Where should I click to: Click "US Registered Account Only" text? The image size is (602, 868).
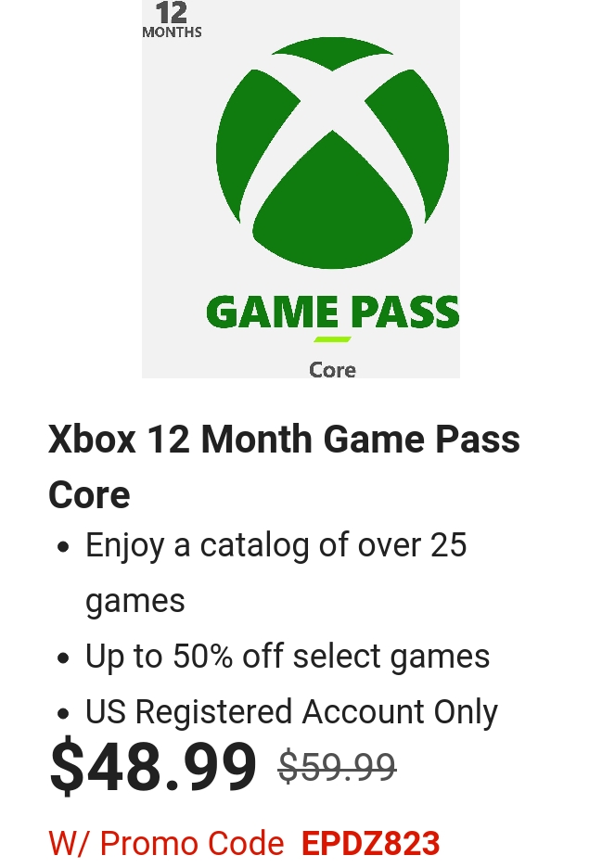(291, 712)
